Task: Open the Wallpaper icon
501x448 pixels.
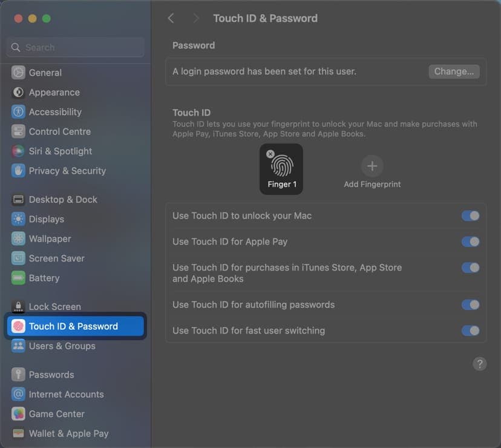Action: pos(18,239)
